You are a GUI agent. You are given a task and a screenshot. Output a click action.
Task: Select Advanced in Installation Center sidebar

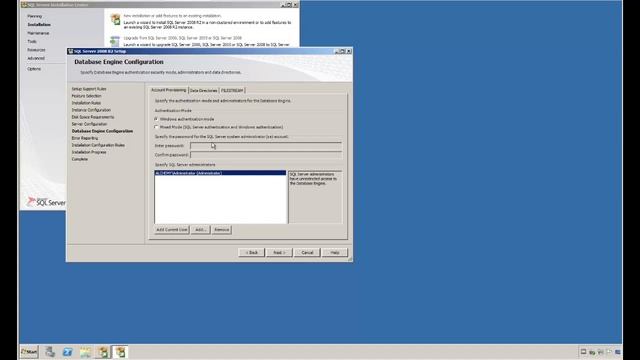[x=36, y=58]
